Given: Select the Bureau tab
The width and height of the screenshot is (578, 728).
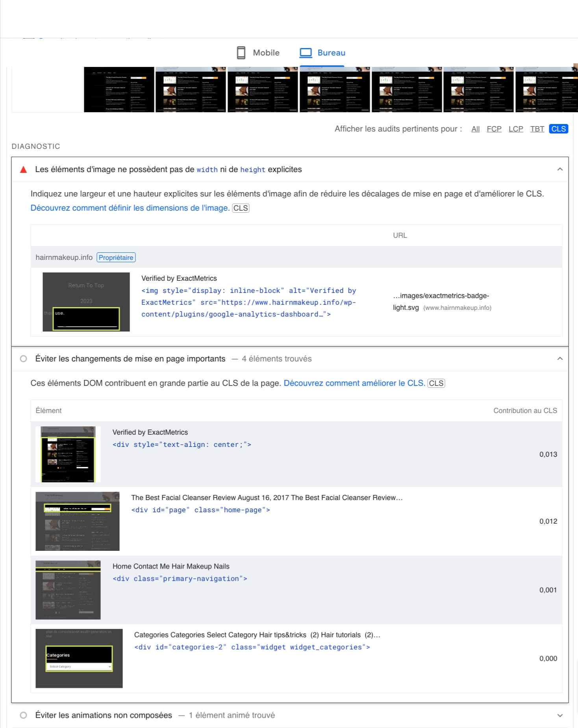Looking at the screenshot, I should 322,53.
